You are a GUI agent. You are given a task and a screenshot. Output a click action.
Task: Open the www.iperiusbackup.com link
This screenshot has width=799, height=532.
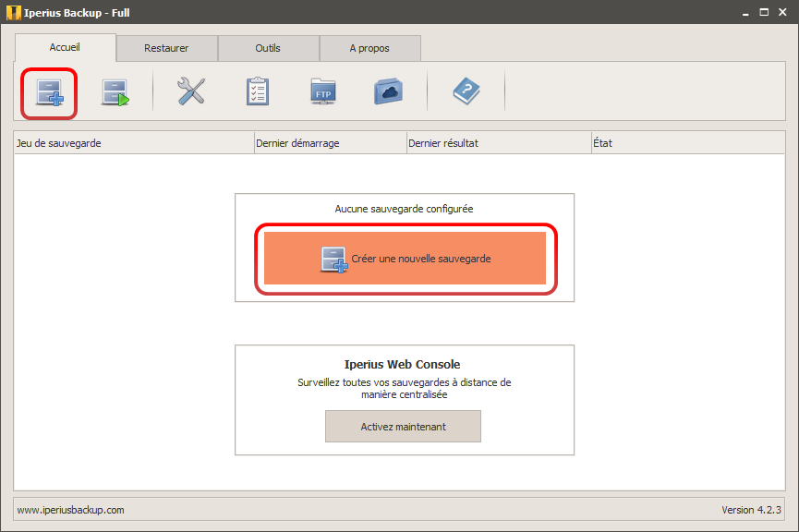71,510
